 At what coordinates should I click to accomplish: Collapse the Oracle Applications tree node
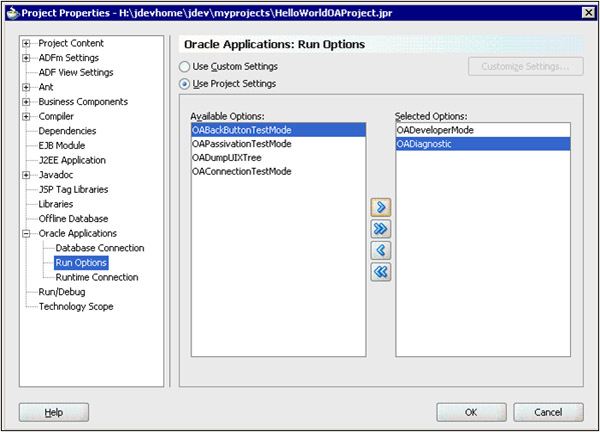point(26,233)
